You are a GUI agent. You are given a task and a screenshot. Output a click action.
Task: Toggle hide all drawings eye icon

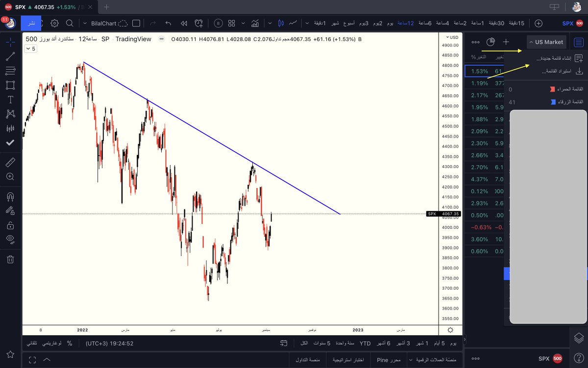(x=10, y=239)
